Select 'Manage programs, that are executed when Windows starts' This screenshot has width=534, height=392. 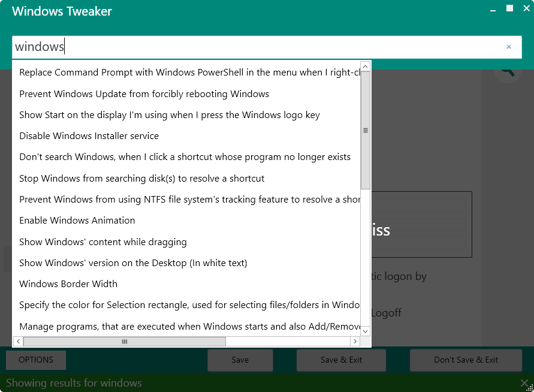(x=186, y=327)
